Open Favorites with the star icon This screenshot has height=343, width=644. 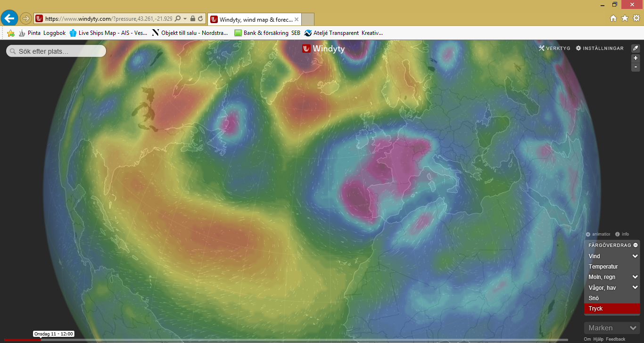pyautogui.click(x=625, y=18)
